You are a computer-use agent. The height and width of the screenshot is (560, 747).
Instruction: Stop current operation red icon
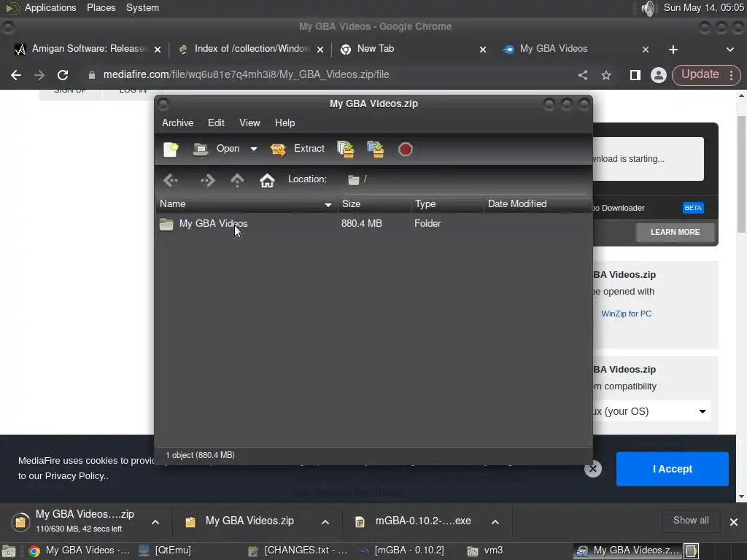[x=406, y=149]
